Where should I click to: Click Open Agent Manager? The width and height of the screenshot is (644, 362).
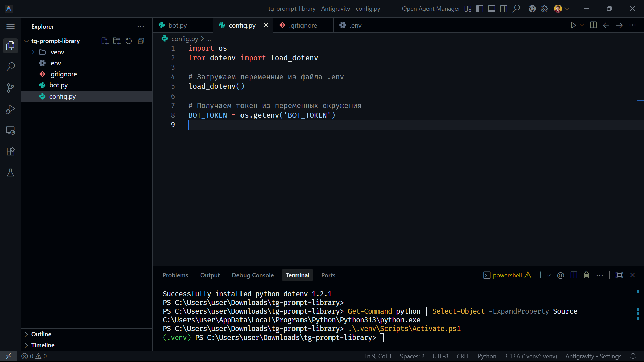pos(431,9)
